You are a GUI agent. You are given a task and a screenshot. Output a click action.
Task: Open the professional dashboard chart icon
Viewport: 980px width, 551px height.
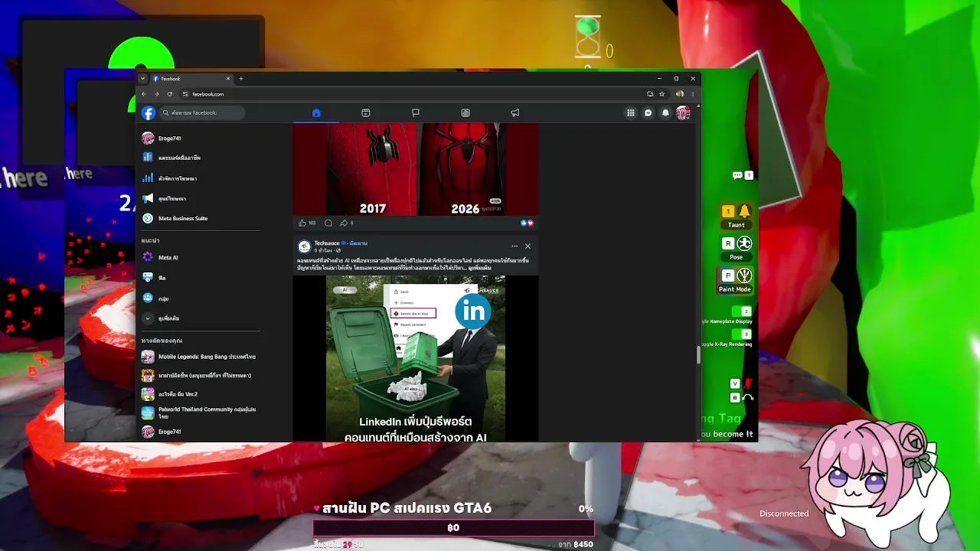click(148, 158)
